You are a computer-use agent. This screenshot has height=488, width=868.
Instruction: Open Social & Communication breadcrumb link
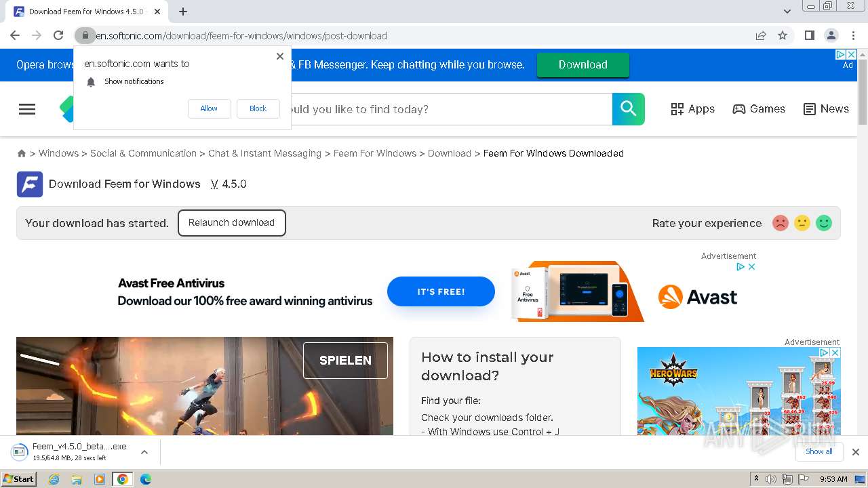click(143, 153)
